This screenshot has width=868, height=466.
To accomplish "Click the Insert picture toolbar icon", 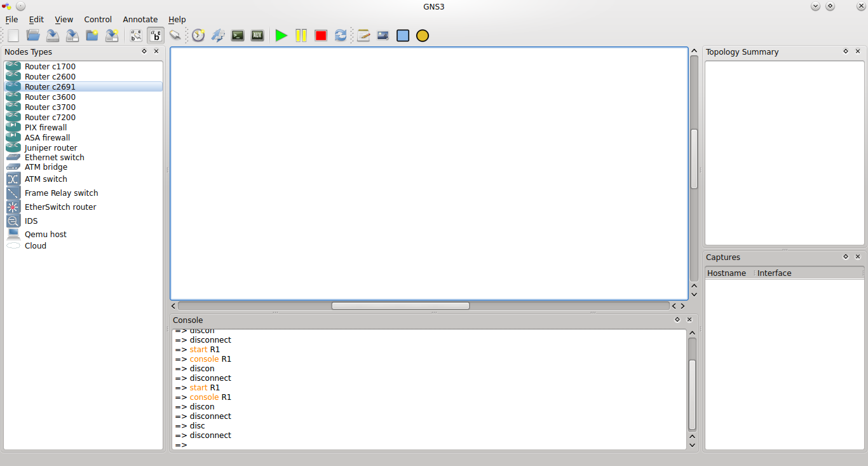I will point(383,35).
